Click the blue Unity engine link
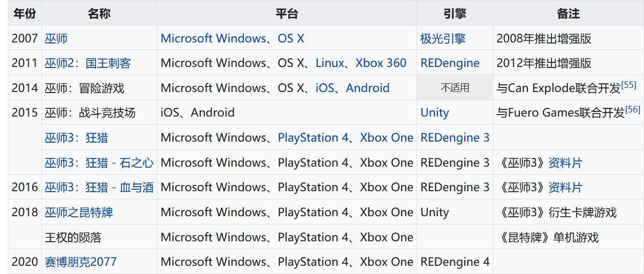The width and height of the screenshot is (644, 274). [434, 112]
